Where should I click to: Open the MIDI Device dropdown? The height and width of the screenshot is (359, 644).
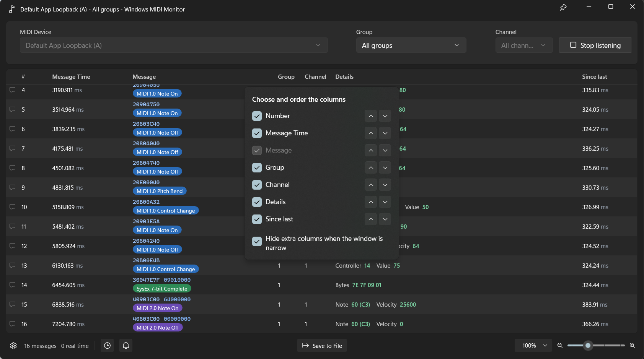pyautogui.click(x=174, y=45)
